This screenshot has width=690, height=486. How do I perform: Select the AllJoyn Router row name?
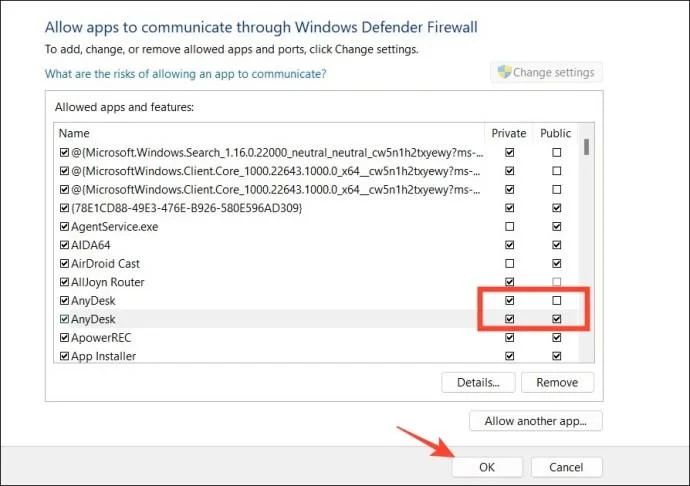click(x=108, y=282)
